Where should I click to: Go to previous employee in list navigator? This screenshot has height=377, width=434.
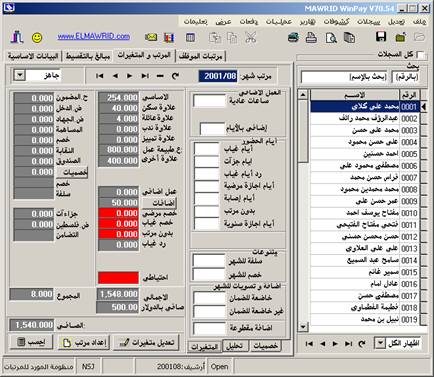point(322,343)
